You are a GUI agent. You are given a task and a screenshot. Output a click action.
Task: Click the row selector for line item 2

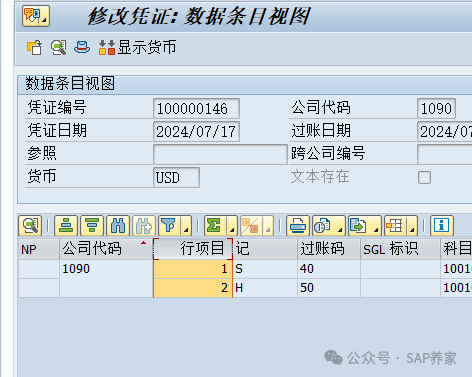39,288
